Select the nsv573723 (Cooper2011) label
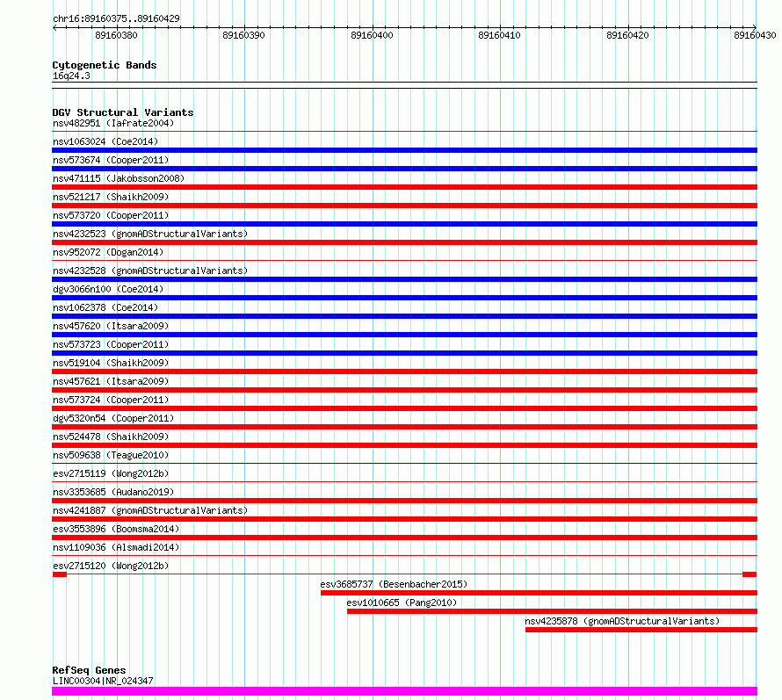This screenshot has height=700, width=782. click(x=111, y=344)
